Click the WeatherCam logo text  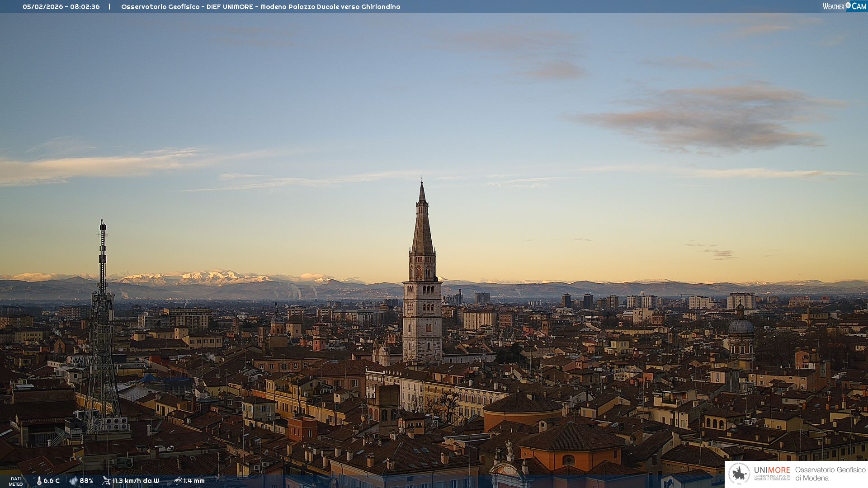click(834, 6)
